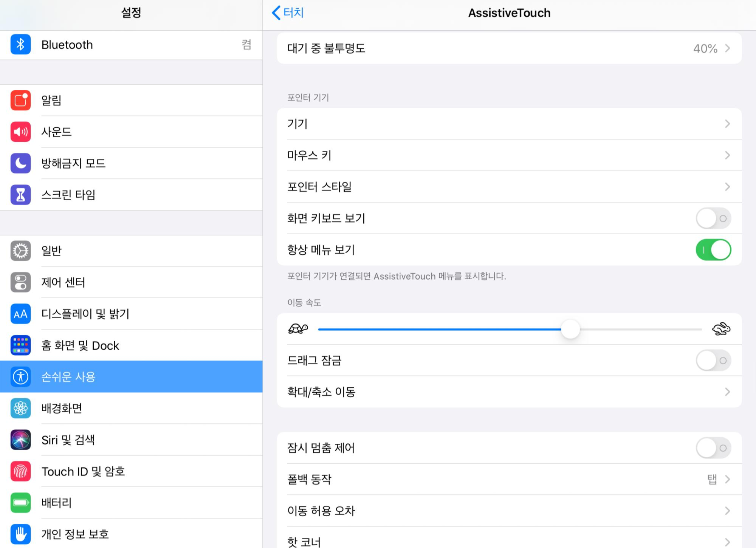756x548 pixels.
Task: Open 폴백 동작 탭 selection
Action: click(509, 479)
